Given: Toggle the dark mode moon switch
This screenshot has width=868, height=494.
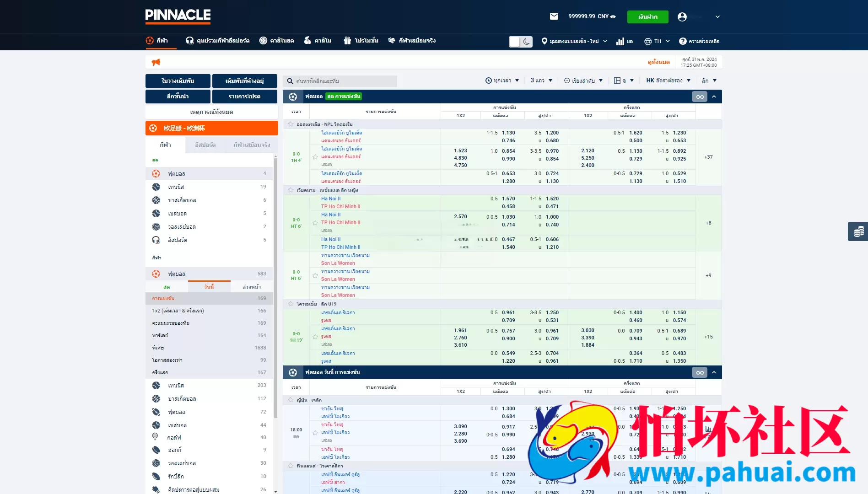Looking at the screenshot, I should click(521, 42).
